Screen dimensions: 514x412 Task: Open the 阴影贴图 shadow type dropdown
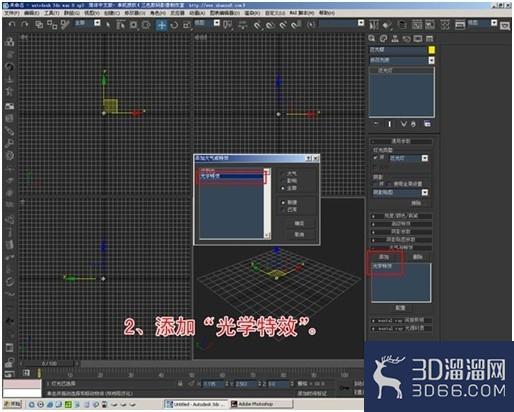pos(425,192)
